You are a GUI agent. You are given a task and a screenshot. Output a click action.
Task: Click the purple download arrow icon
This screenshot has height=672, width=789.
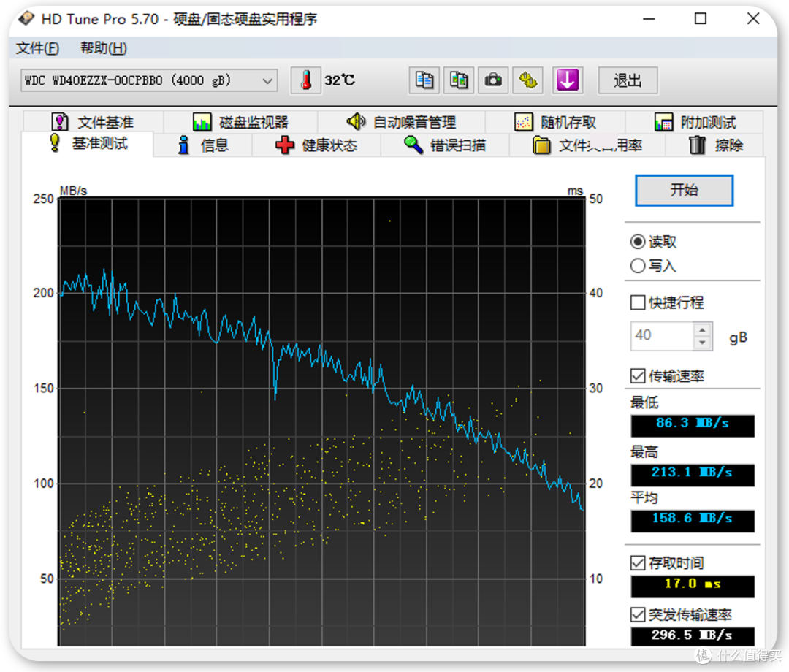[568, 80]
